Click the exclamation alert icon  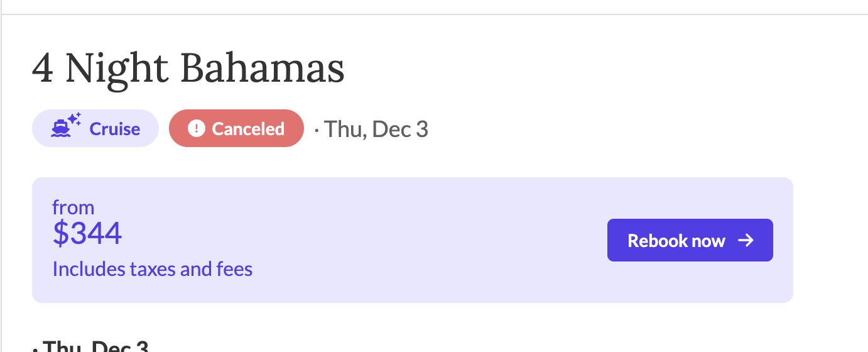point(197,129)
